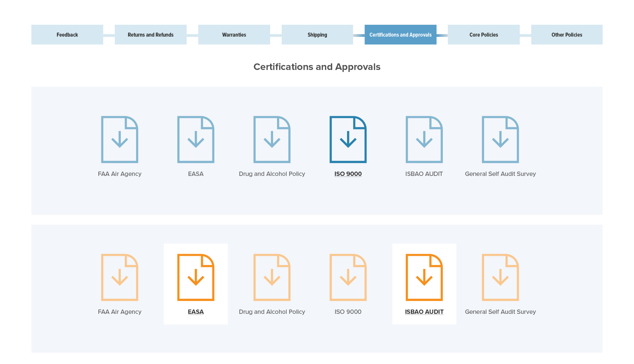Click the orange ISO 9000 document icon

click(348, 277)
